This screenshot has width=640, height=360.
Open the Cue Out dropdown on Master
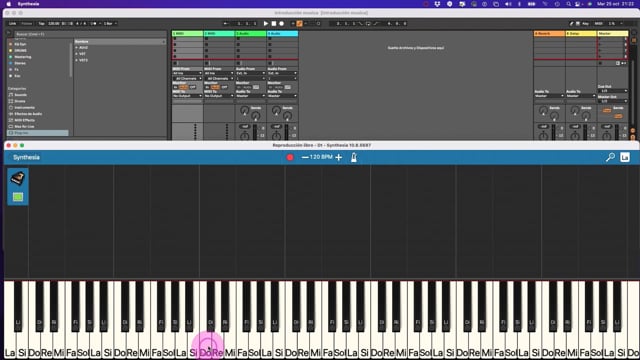pyautogui.click(x=613, y=91)
